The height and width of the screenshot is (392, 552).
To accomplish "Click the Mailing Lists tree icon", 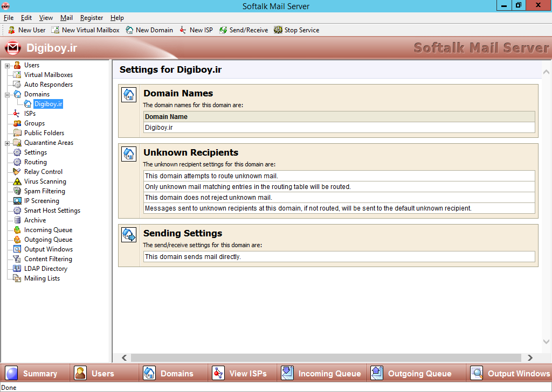I will [x=17, y=278].
